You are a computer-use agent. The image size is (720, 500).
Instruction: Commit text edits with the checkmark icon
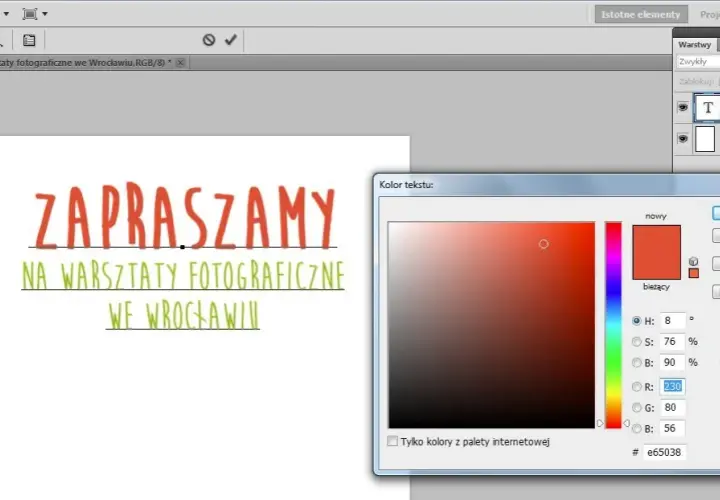(x=231, y=39)
